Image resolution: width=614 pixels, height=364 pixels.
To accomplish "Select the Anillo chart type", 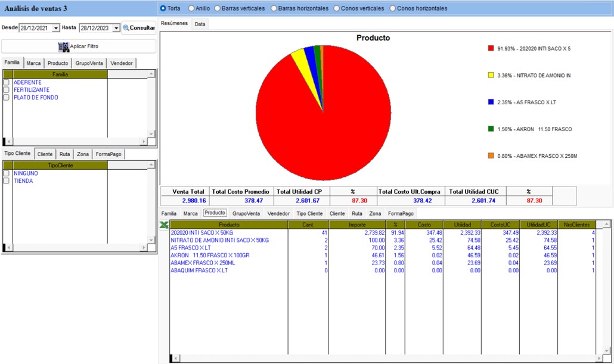I will tap(192, 8).
